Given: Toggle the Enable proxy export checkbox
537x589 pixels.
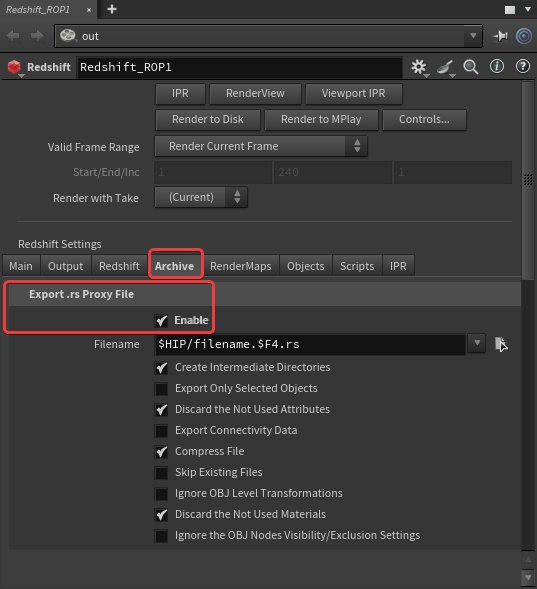Looking at the screenshot, I should pos(162,320).
